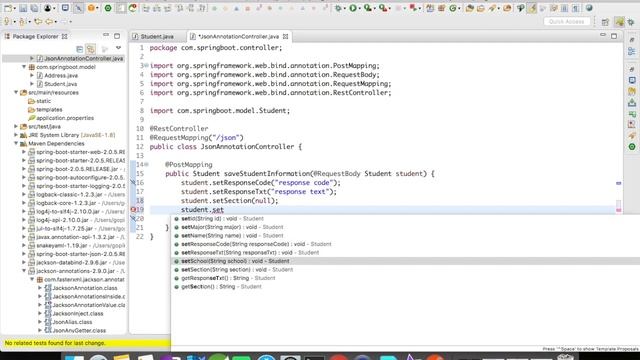Click the green Run button icon
This screenshot has height=360, width=640.
353,8
